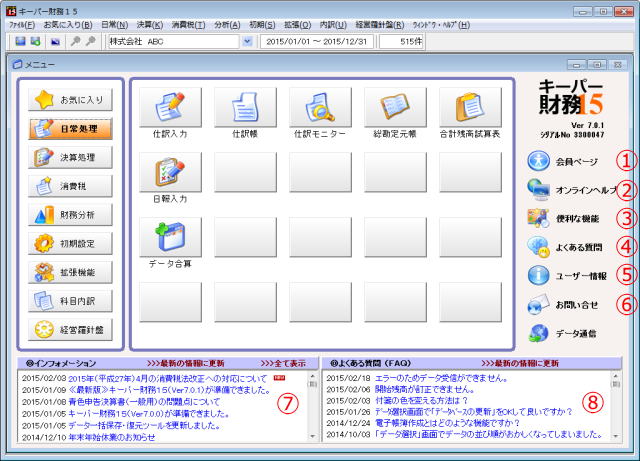Expand the company dropdown 株式会社 ABC
Screen dimensions: 640x461
(x=247, y=42)
